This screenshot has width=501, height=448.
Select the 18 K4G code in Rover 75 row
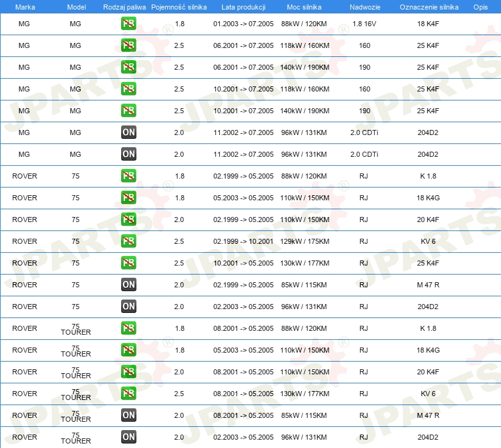pos(428,198)
